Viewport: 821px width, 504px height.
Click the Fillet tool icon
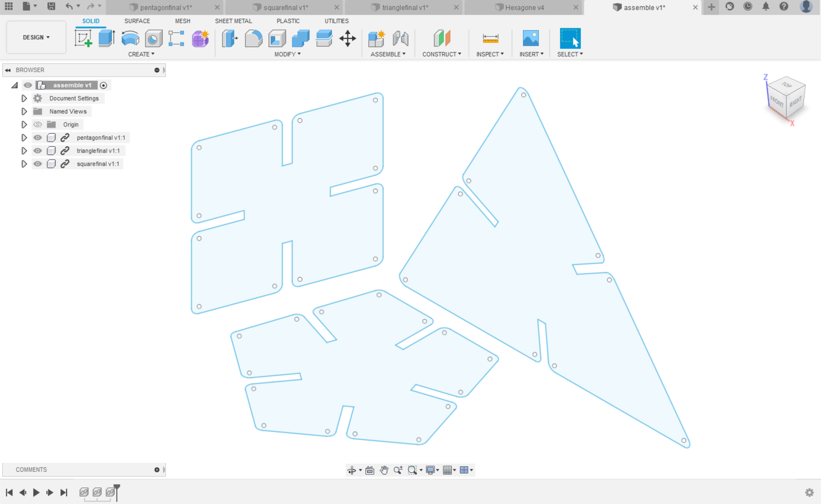tap(253, 39)
